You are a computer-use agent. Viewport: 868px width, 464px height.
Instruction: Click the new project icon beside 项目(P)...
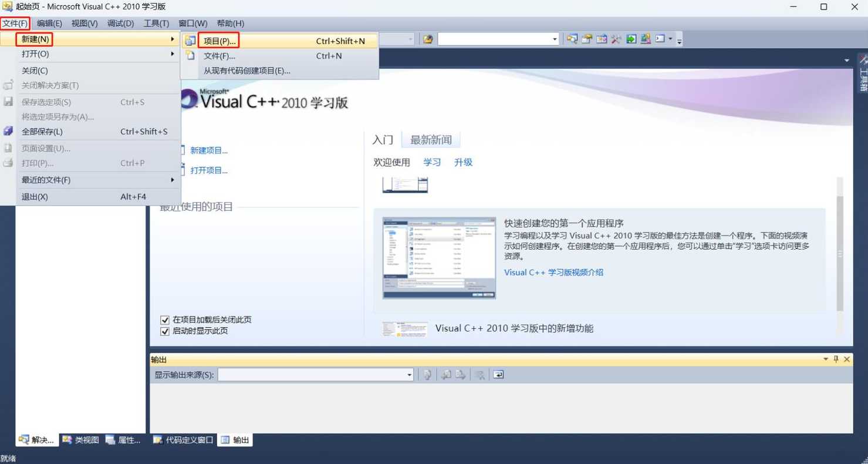pyautogui.click(x=190, y=41)
